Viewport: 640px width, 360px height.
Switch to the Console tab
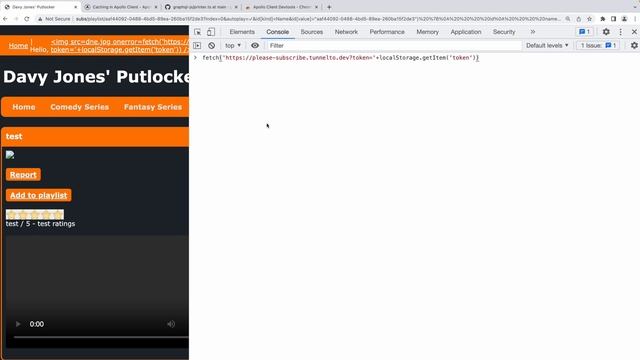pos(278,32)
